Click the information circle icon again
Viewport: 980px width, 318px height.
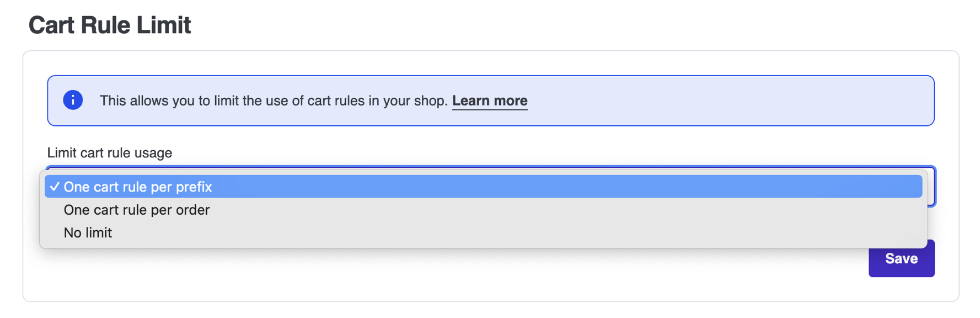tap(73, 100)
